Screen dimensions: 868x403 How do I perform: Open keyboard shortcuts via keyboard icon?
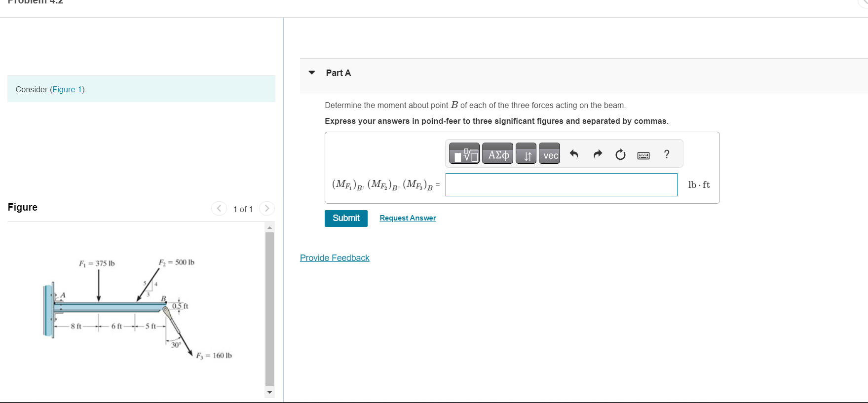(643, 154)
